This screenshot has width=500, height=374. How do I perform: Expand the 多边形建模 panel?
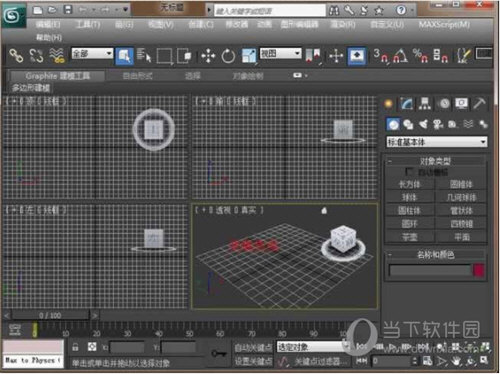click(x=31, y=88)
